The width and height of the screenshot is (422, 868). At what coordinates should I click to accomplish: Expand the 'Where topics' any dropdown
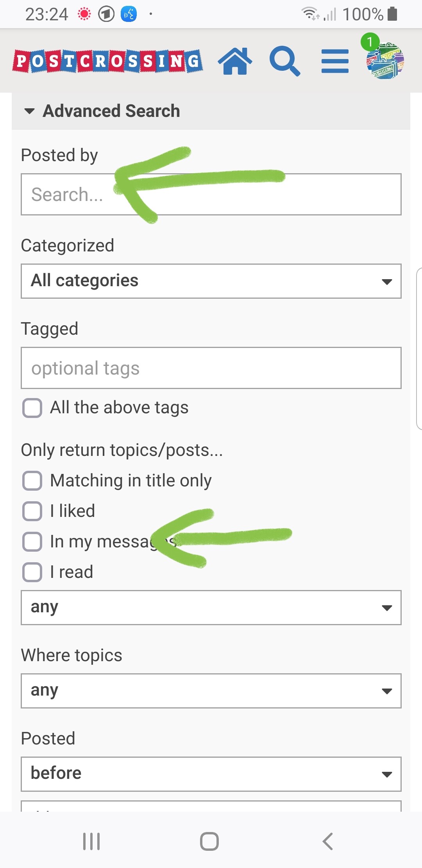[x=211, y=690]
